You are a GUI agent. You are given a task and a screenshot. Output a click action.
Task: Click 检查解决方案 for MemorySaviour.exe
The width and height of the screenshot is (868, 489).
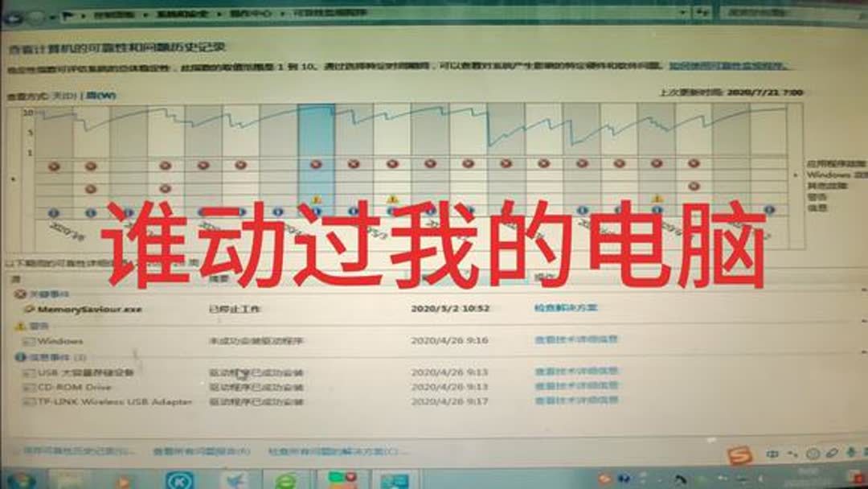point(567,307)
